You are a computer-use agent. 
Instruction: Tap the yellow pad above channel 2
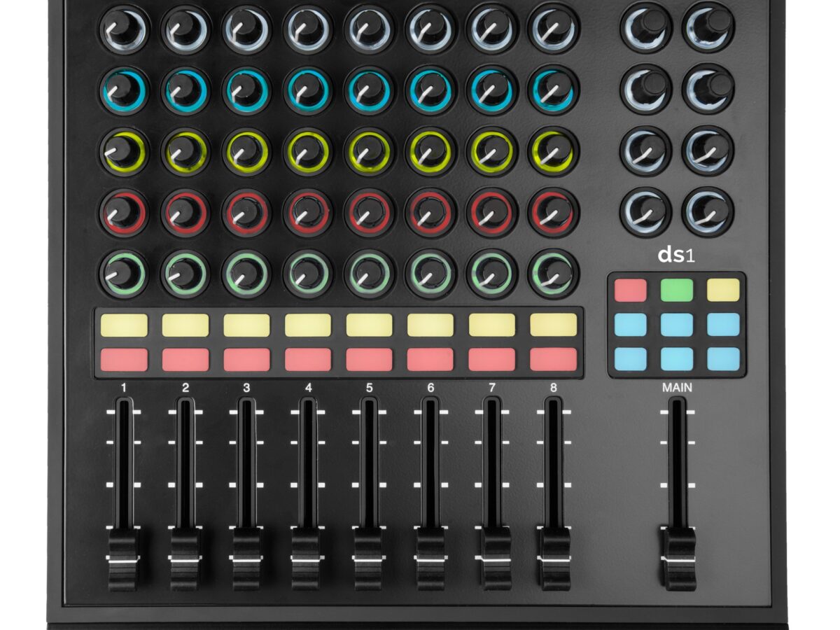pyautogui.click(x=185, y=325)
